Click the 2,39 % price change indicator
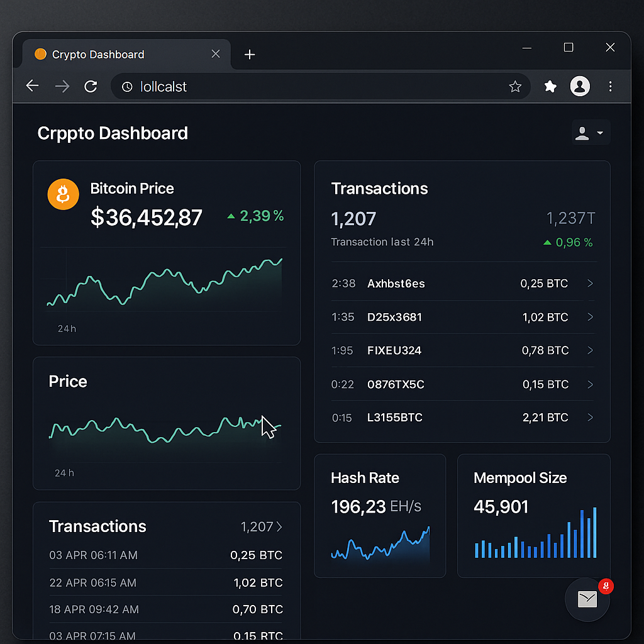644x644 pixels. [x=255, y=216]
